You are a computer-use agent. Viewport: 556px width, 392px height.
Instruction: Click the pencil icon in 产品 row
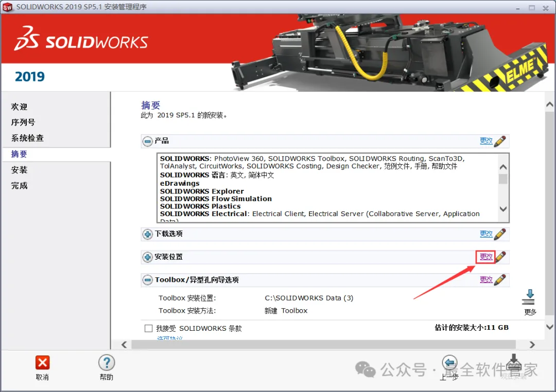tap(499, 141)
